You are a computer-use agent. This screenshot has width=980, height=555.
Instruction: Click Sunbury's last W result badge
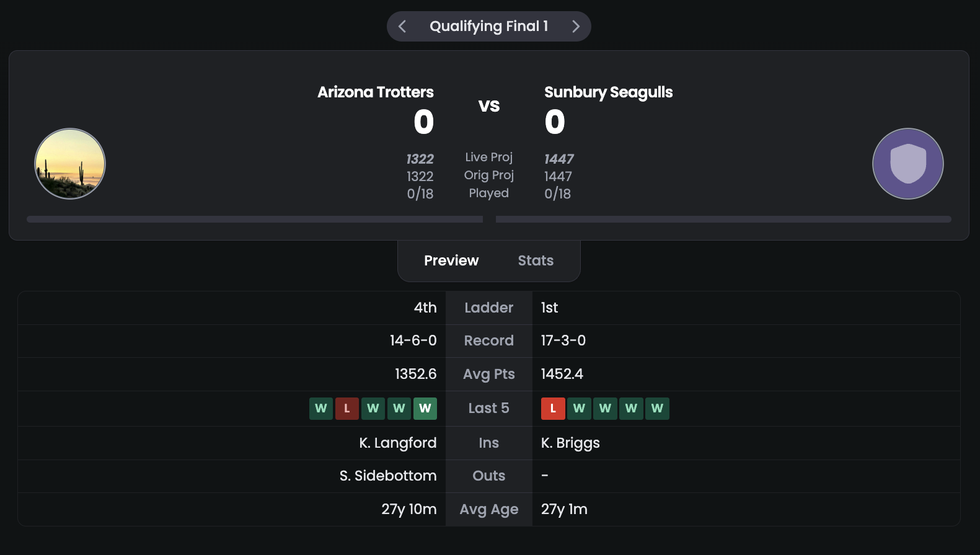657,409
